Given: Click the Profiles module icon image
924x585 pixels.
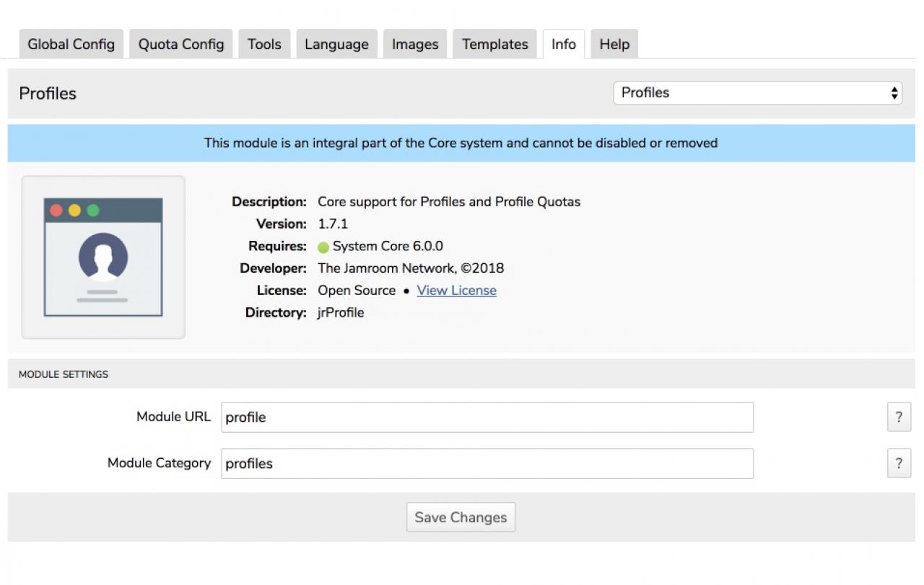Looking at the screenshot, I should click(103, 258).
